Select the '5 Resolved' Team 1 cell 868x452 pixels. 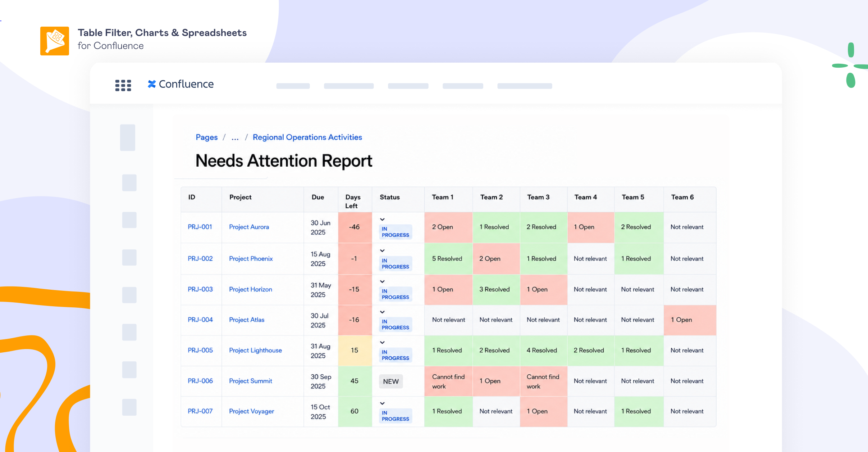click(448, 259)
